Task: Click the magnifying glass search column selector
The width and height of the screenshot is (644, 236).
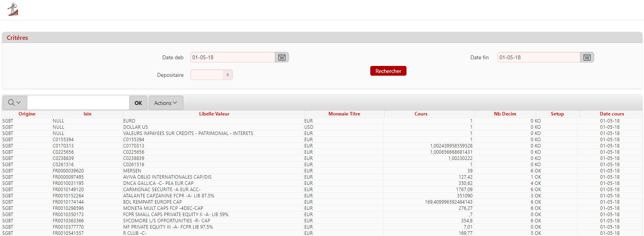Action: pyautogui.click(x=14, y=103)
